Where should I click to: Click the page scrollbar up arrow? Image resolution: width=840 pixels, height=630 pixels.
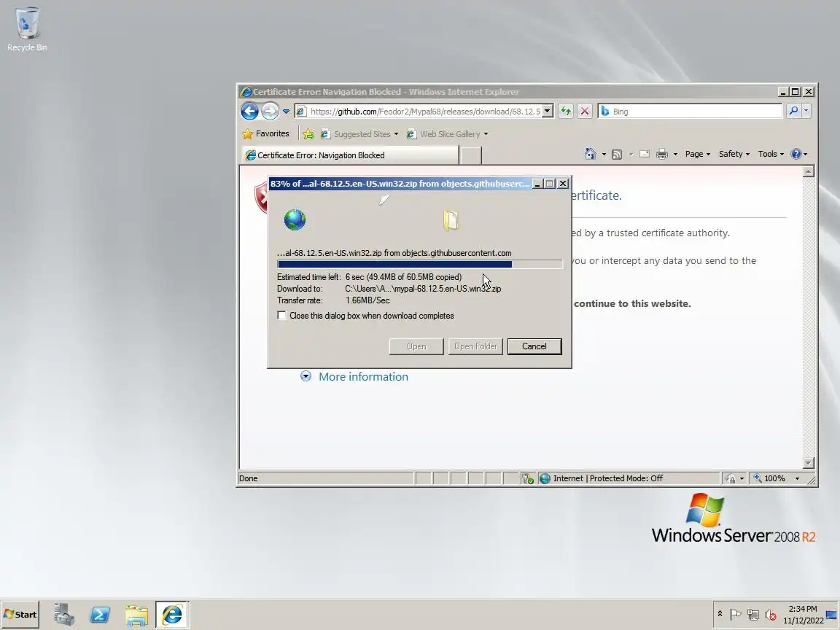pos(809,171)
